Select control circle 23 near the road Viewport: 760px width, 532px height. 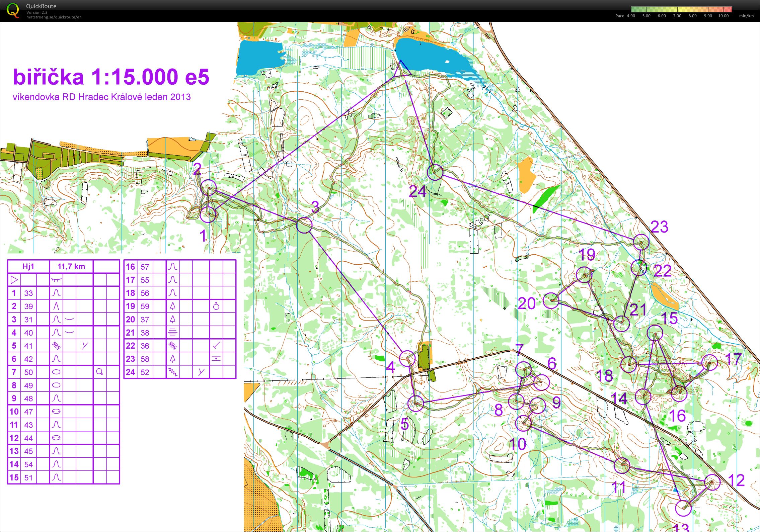click(x=641, y=242)
